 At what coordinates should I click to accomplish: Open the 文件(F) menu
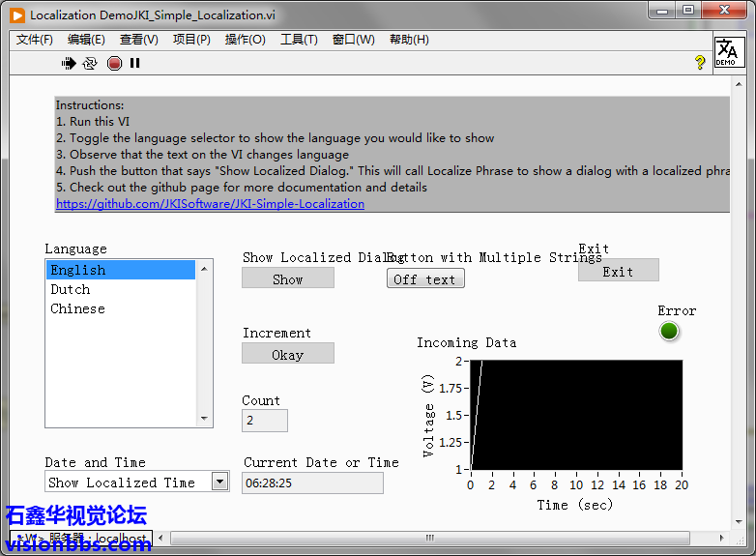(x=35, y=40)
